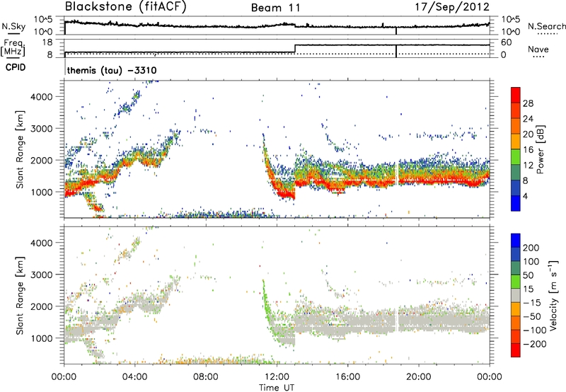Click "Slant Range [km]" label of velocity panel
Viewport: 566px width, 392px height.
20,296
